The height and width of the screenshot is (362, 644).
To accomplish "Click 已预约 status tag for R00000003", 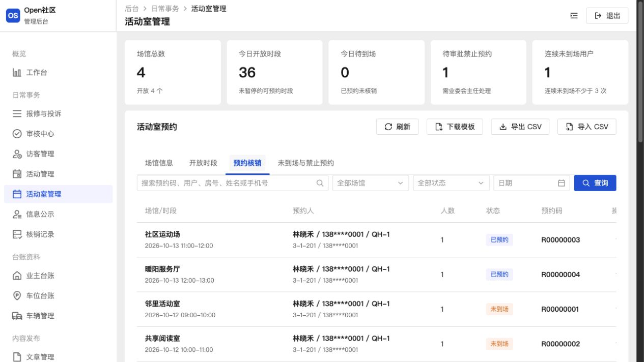I will (x=499, y=240).
